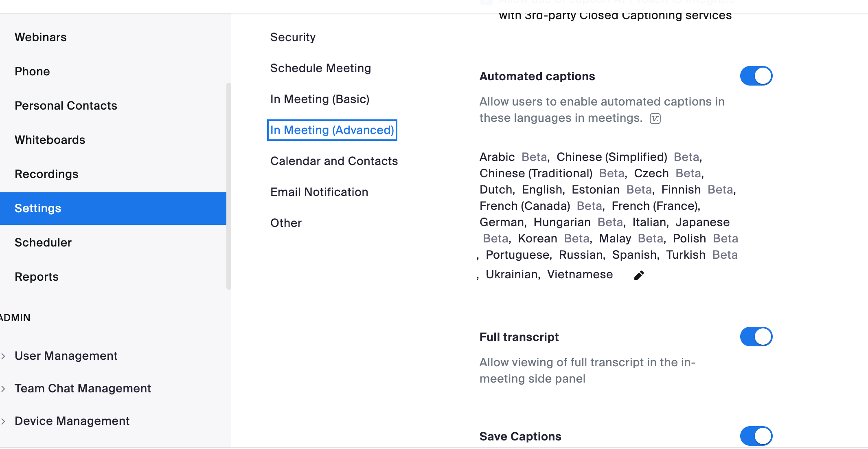
Task: Open Personal Contacts from the sidebar
Action: pos(66,106)
